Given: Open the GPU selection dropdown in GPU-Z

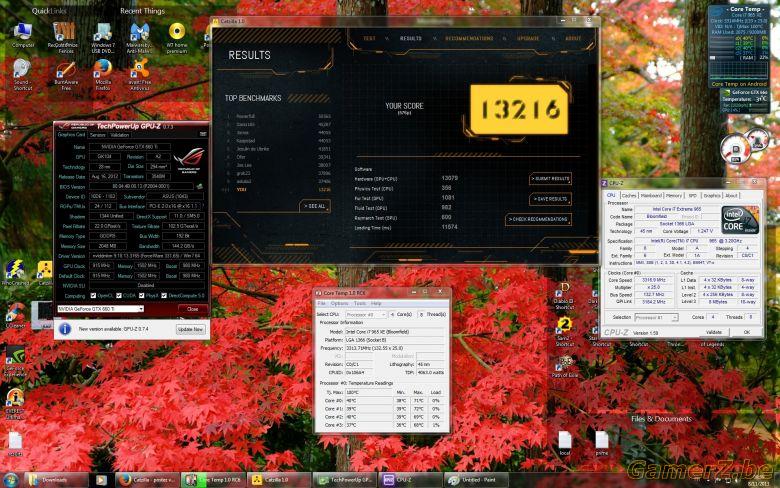Looking at the screenshot, I should click(x=100, y=309).
